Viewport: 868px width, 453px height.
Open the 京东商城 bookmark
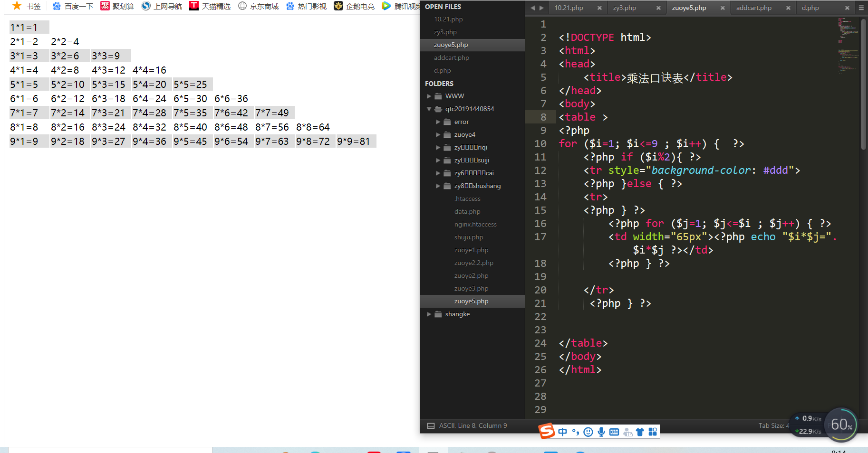tap(258, 6)
